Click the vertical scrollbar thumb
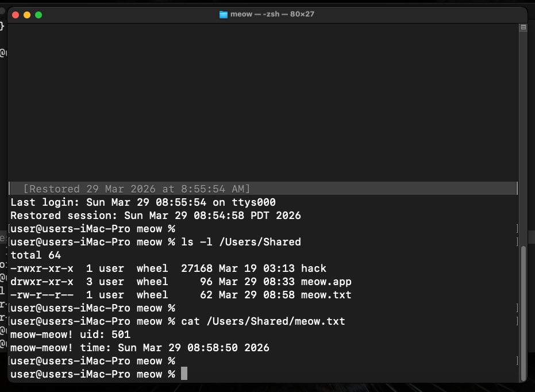This screenshot has height=392, width=535. point(523,313)
